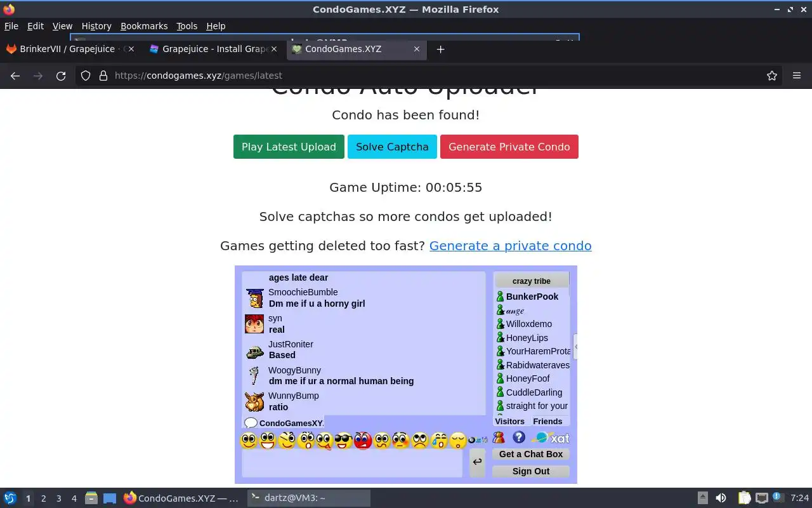Send chat message with return arrow
The height and width of the screenshot is (508, 812).
477,462
